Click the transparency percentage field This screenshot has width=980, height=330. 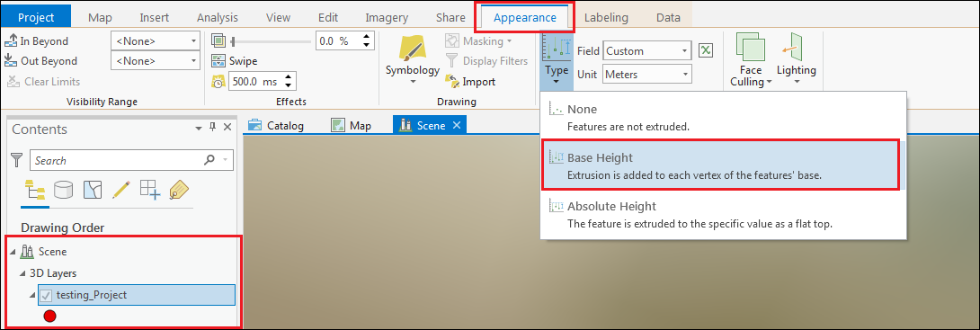338,41
